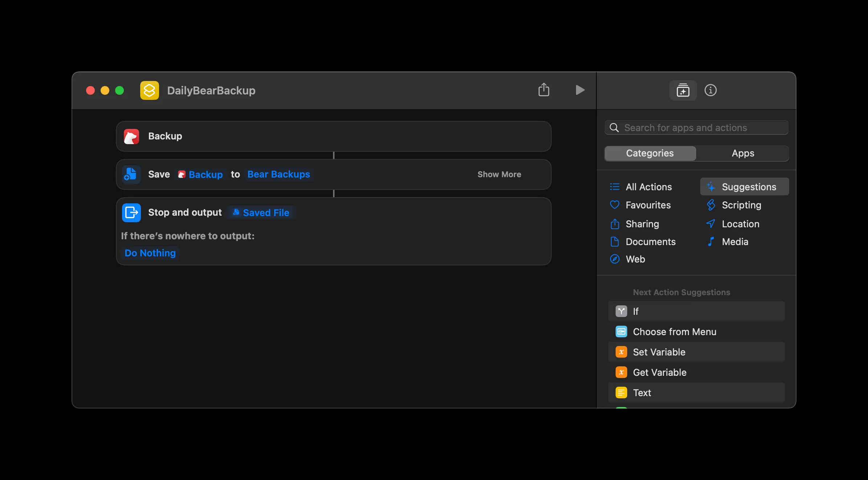Select the Scripting category

click(742, 205)
